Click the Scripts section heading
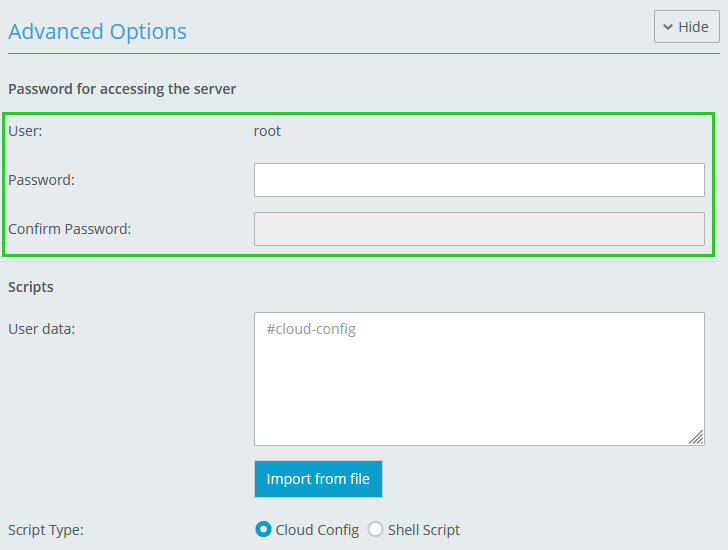Viewport: 728px width, 550px height. click(31, 287)
